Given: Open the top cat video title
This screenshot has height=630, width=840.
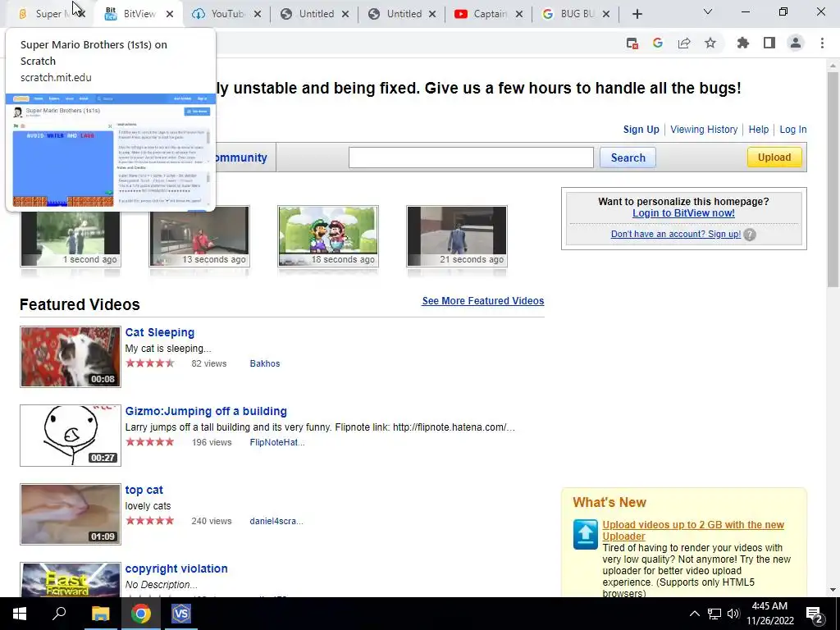Looking at the screenshot, I should point(144,490).
